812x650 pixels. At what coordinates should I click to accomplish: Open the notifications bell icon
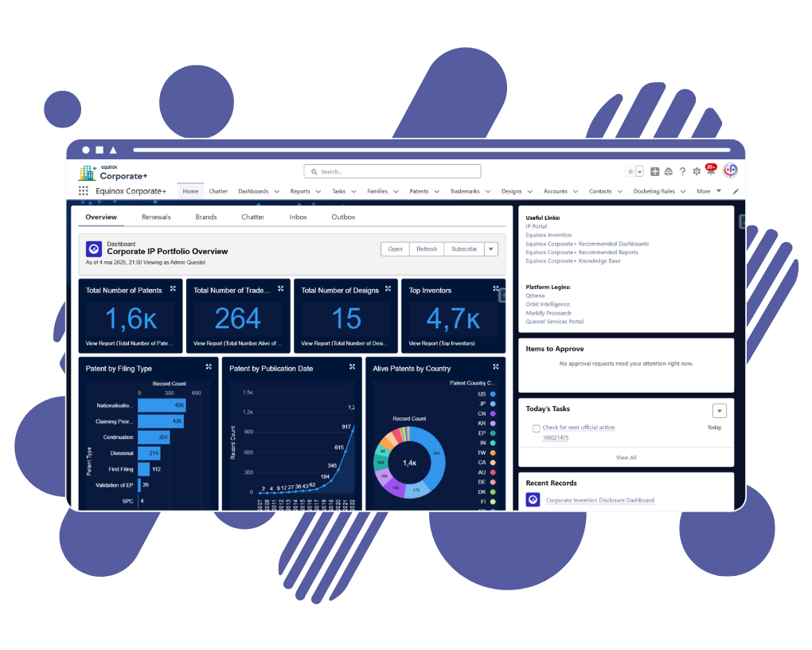pyautogui.click(x=710, y=170)
